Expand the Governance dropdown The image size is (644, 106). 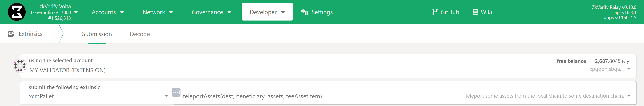tap(211, 12)
